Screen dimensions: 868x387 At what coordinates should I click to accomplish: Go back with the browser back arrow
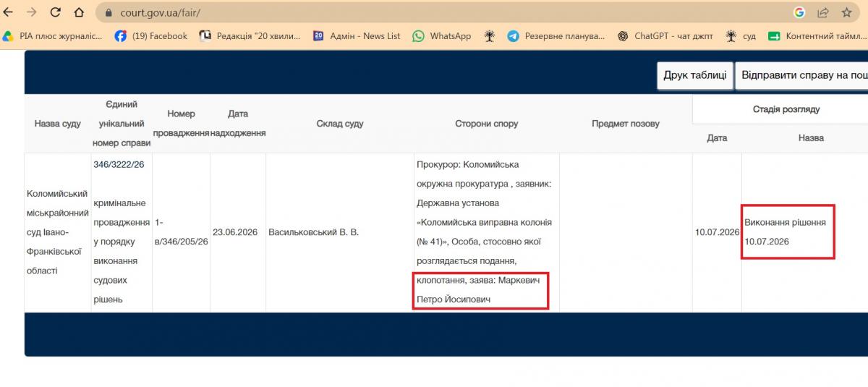pos(9,12)
